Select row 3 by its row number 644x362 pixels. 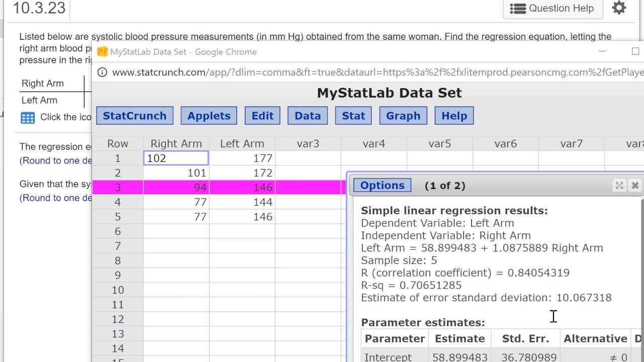[118, 188]
